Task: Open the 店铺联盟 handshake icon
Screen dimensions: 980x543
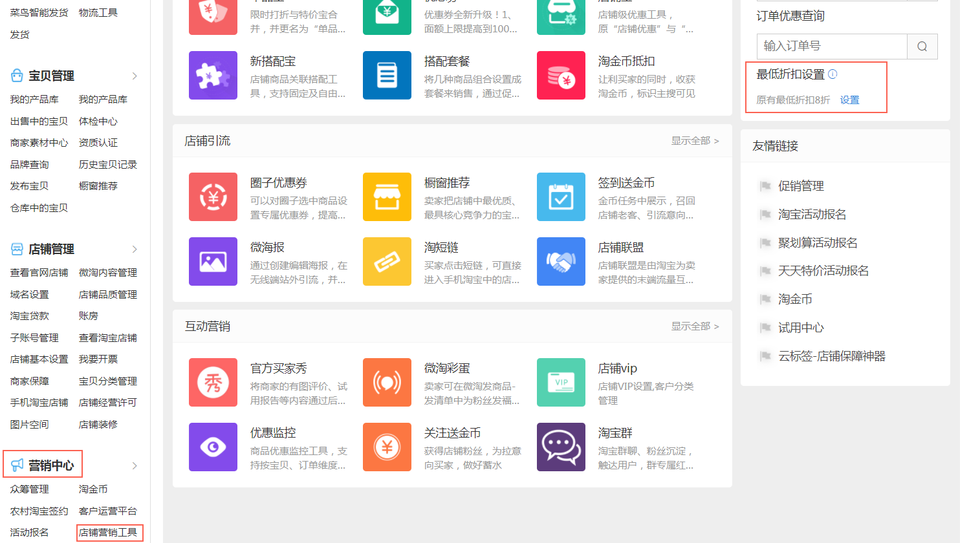Action: tap(561, 262)
